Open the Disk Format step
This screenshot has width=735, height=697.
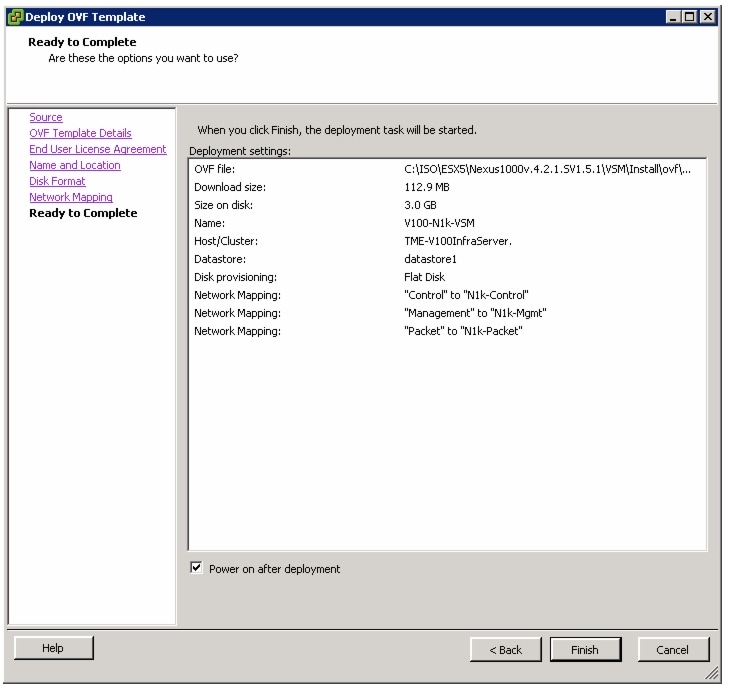tap(57, 181)
